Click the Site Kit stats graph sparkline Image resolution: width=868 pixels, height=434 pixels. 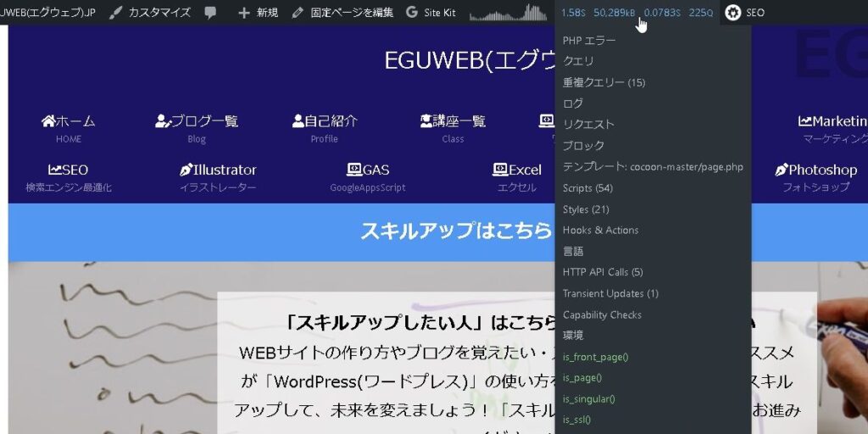509,13
